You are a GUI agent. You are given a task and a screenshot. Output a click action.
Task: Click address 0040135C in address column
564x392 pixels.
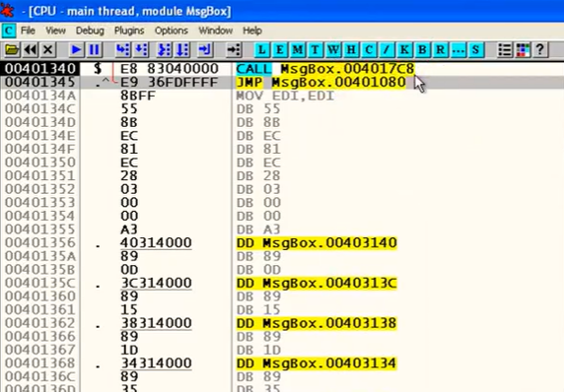(x=39, y=283)
